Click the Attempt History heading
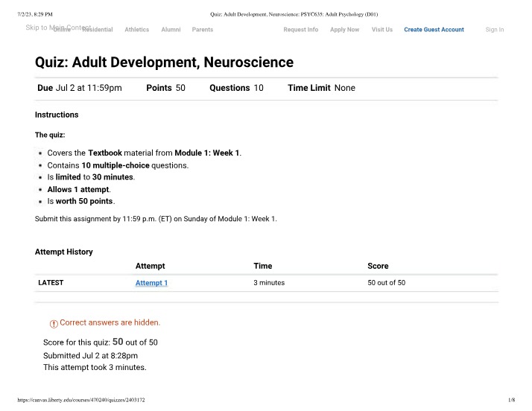532x411 pixels. click(64, 252)
